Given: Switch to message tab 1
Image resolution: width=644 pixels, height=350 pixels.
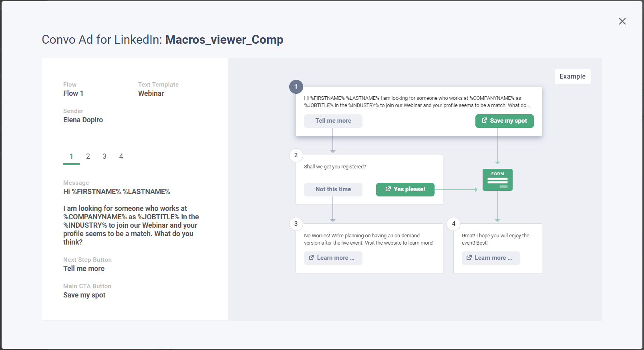Looking at the screenshot, I should pos(71,156).
